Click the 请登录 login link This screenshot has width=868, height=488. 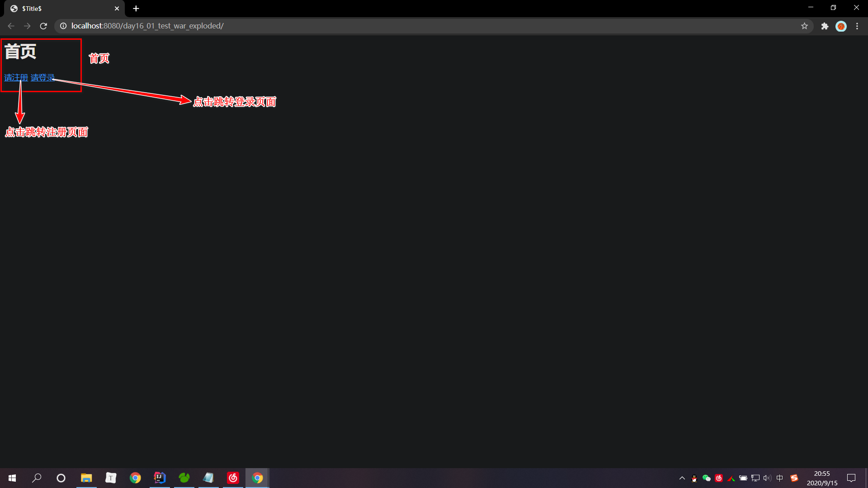click(x=42, y=78)
